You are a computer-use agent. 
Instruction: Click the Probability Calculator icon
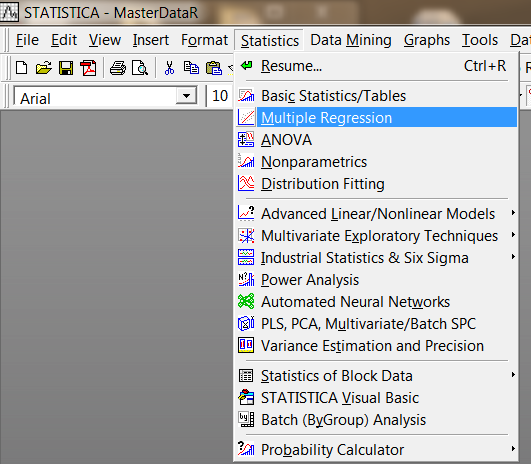tap(246, 449)
